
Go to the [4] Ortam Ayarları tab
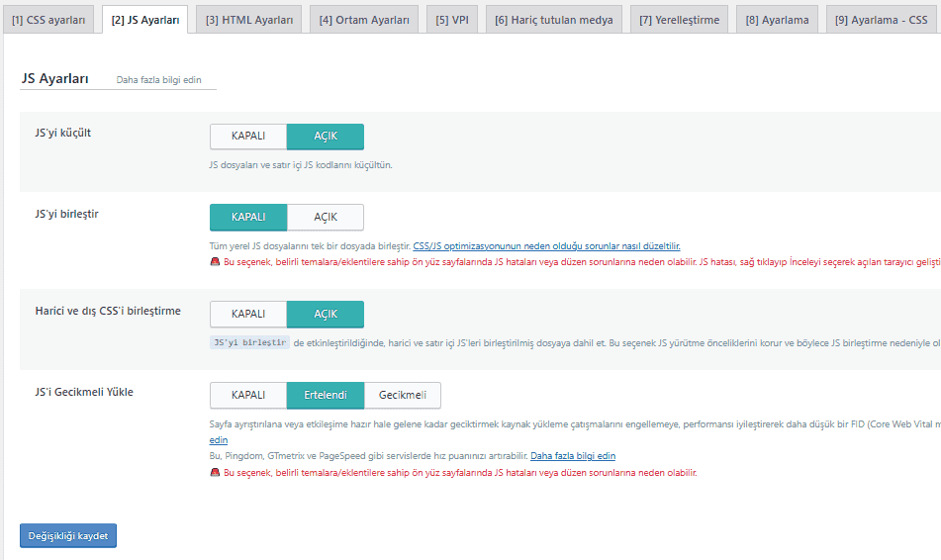coord(364,20)
